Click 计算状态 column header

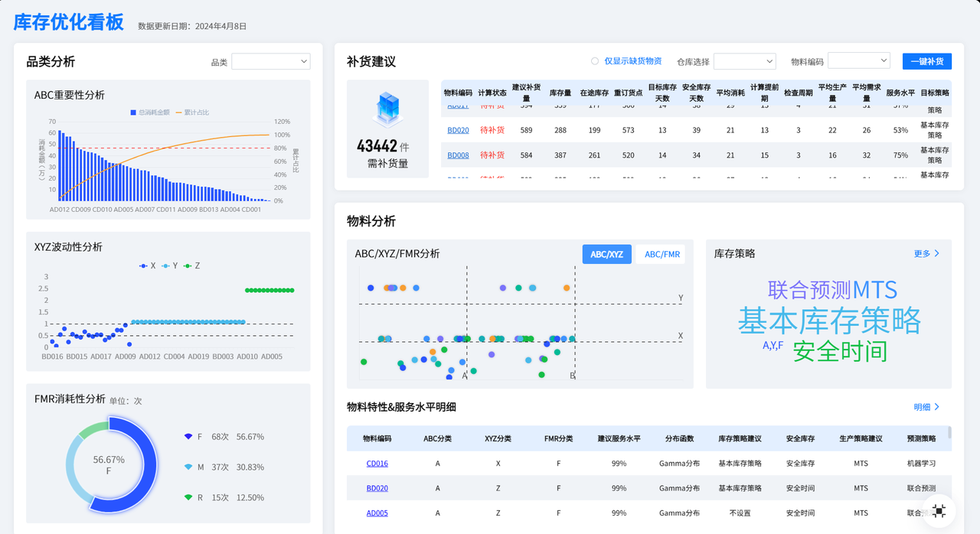pyautogui.click(x=492, y=93)
